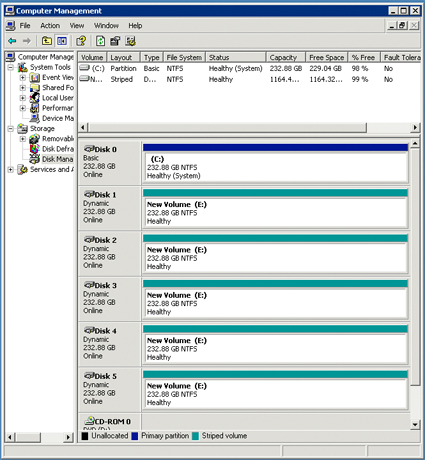Click the Back arrow toolbar icon
This screenshot has height=460, width=425.
click(12, 41)
